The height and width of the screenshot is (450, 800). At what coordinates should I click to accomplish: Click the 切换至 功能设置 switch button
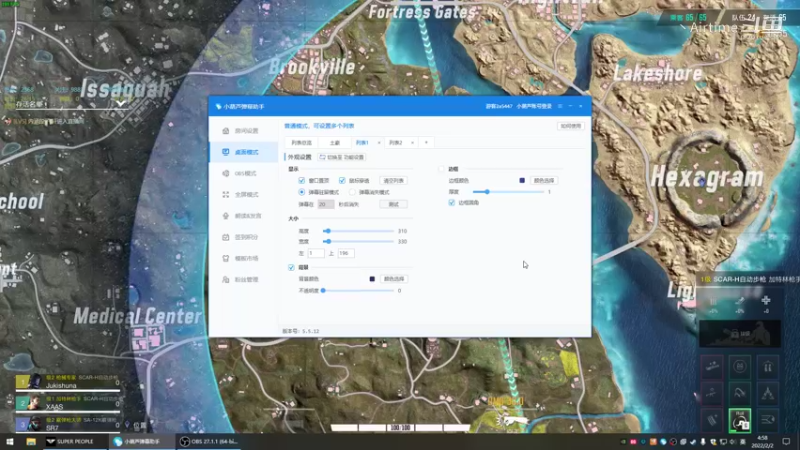[342, 157]
